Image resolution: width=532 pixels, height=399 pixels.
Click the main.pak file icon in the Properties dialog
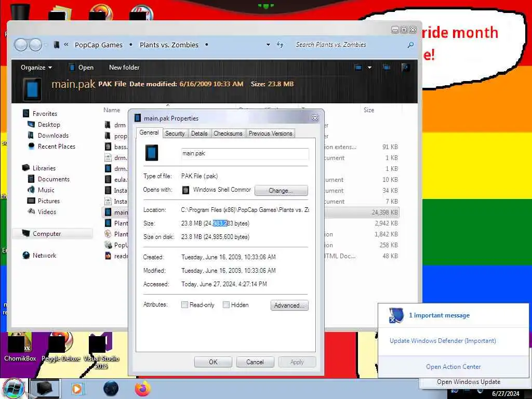(152, 153)
